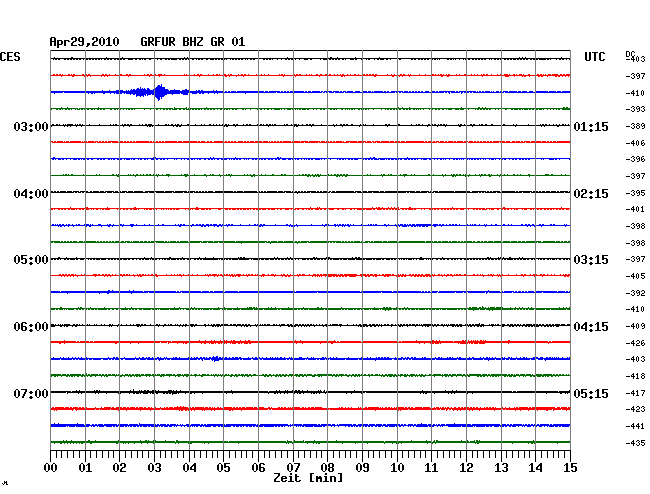This screenshot has height=494, width=650.
Task: Select the 10 minute axis label
Action: tap(397, 468)
